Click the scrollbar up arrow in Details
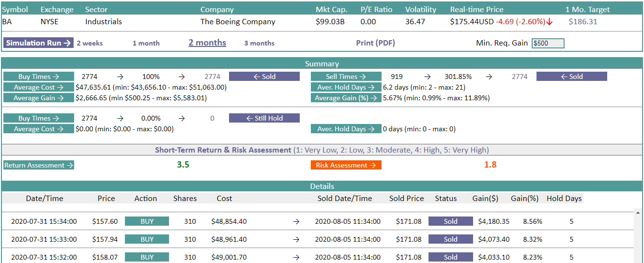The image size is (644, 263). (x=638, y=213)
